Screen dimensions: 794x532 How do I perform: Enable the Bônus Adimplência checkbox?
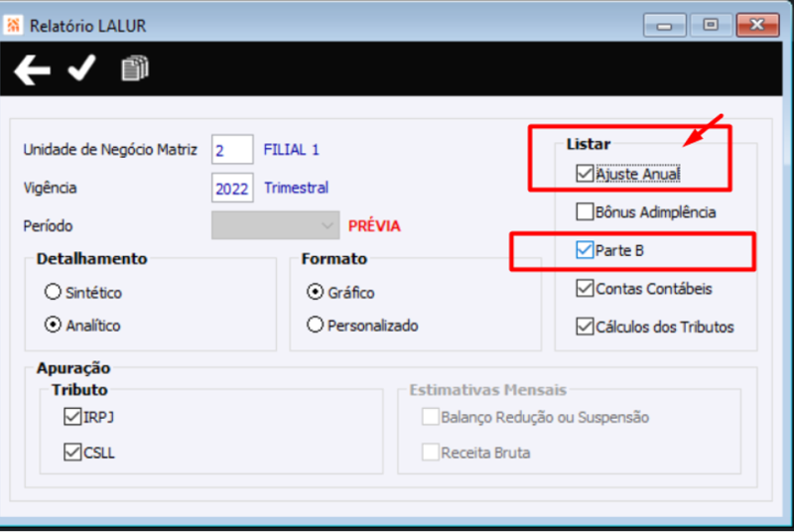click(585, 211)
